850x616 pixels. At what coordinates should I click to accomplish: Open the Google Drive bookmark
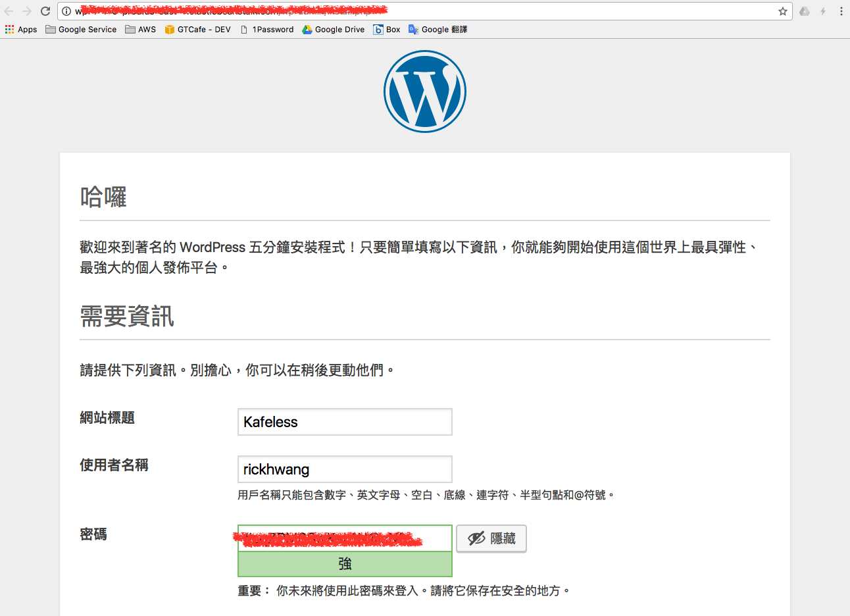(334, 30)
